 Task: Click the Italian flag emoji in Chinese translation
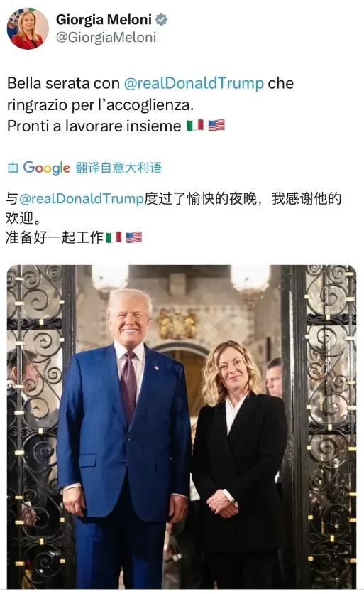pos(113,237)
